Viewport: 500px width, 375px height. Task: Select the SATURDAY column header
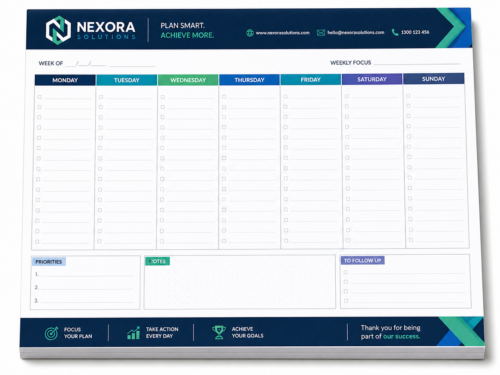pyautogui.click(x=372, y=79)
